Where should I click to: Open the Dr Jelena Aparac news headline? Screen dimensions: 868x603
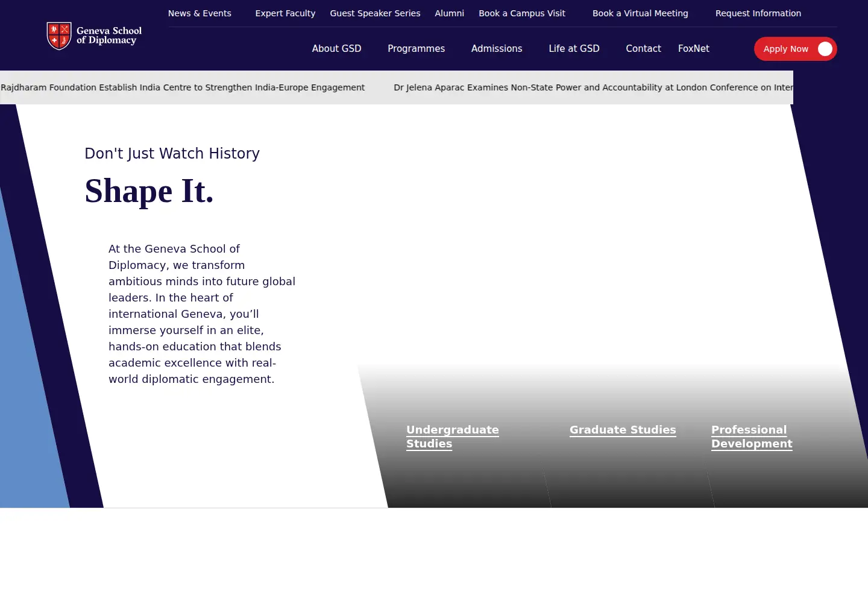coord(593,87)
